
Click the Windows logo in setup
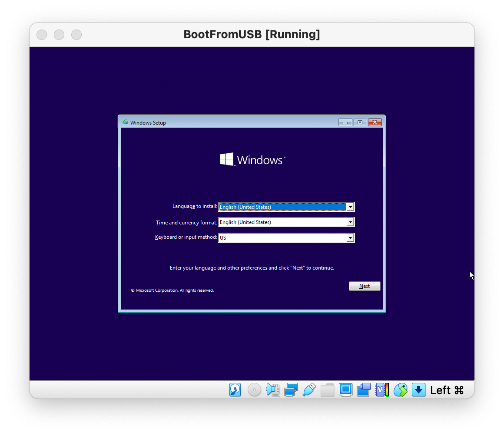point(252,159)
